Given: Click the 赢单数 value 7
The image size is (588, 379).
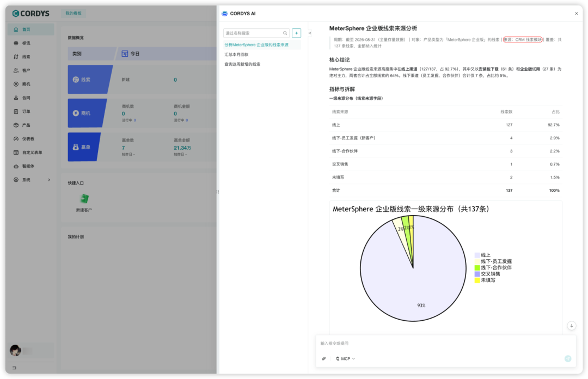Looking at the screenshot, I should 124,148.
